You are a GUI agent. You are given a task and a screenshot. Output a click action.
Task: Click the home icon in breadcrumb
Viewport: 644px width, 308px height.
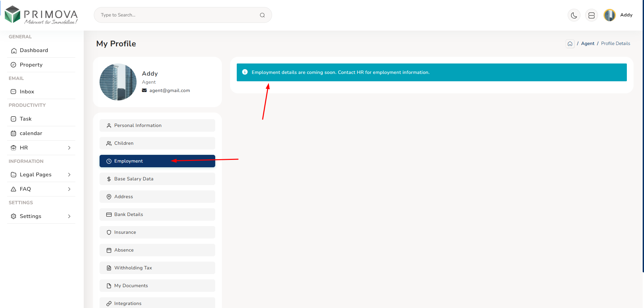click(x=570, y=44)
